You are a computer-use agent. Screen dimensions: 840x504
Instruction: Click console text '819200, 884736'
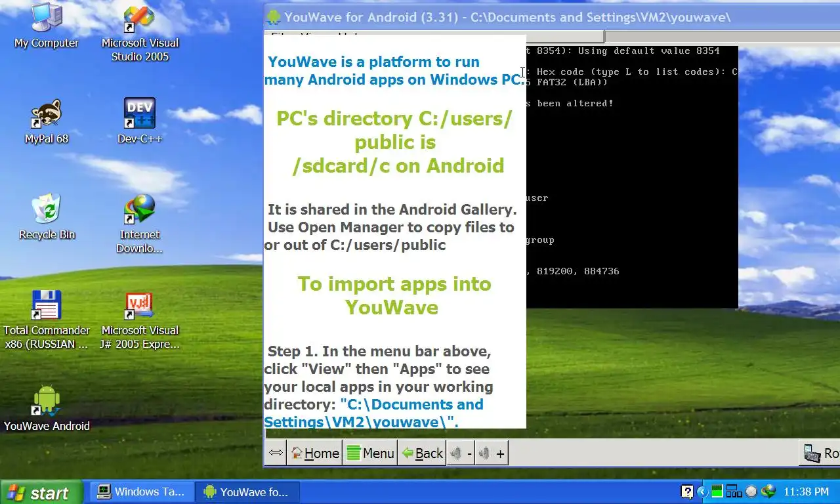(577, 271)
